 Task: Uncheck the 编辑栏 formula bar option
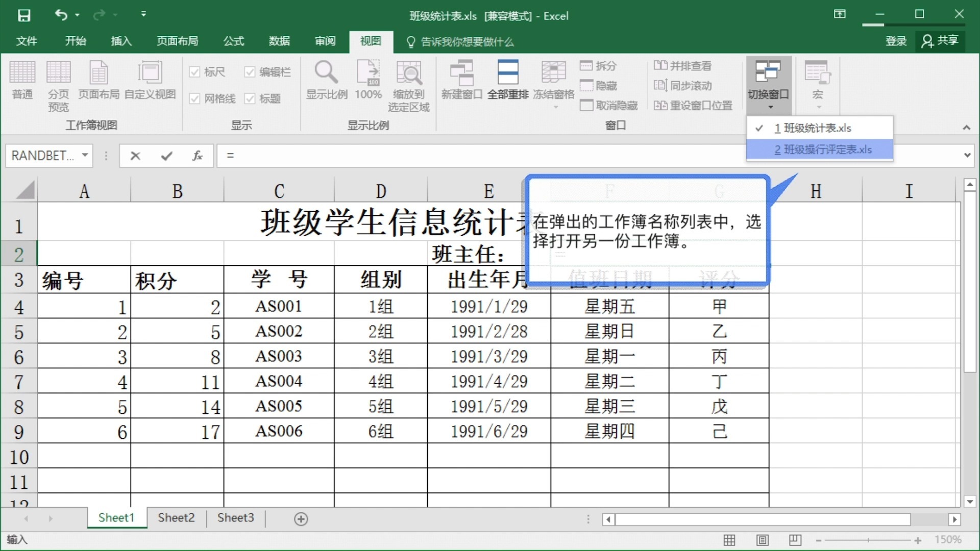click(x=250, y=72)
